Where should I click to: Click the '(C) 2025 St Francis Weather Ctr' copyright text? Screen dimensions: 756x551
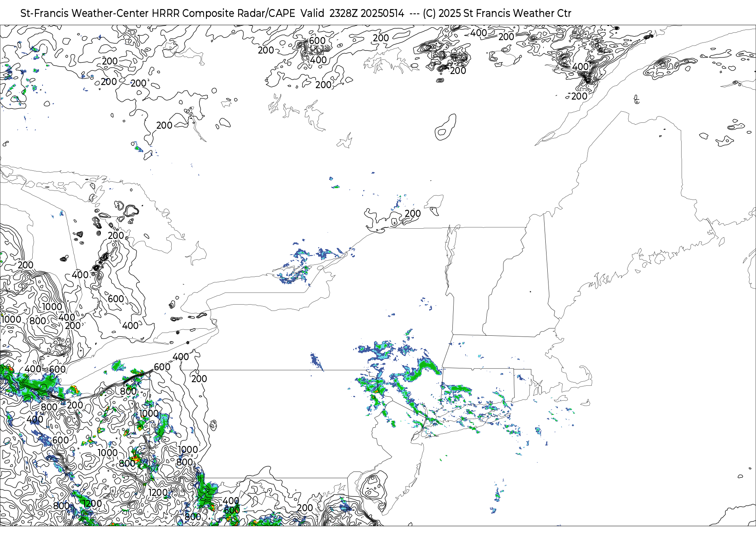point(497,13)
